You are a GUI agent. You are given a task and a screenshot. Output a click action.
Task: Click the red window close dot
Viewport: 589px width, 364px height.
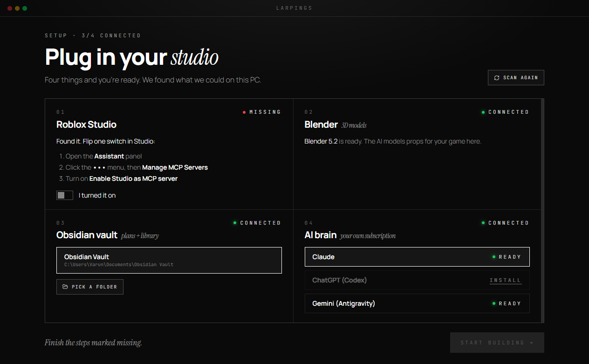pyautogui.click(x=10, y=8)
